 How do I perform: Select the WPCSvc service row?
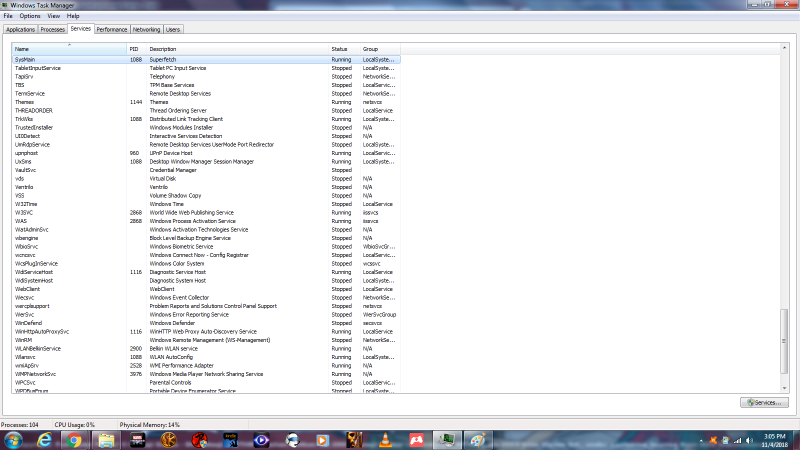206,383
